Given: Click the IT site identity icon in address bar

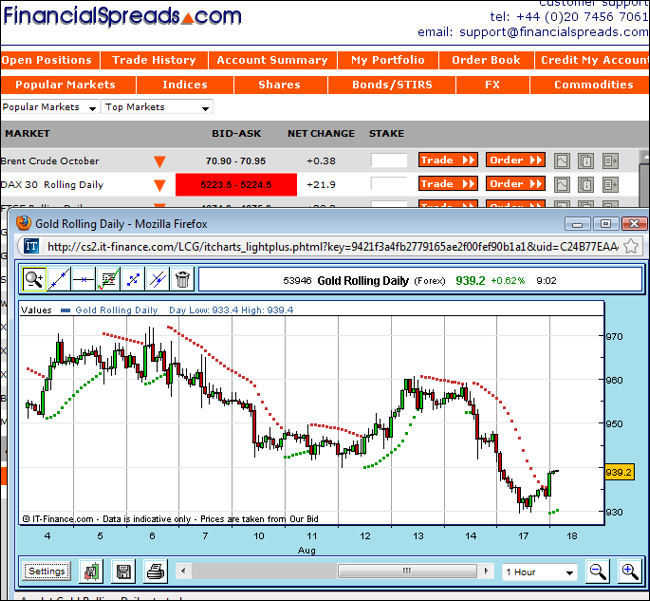Looking at the screenshot, I should click(31, 246).
